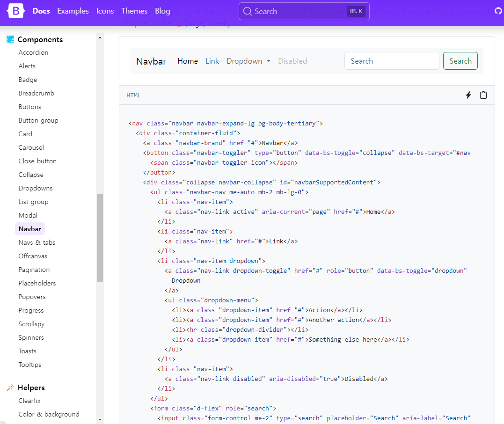504x424 pixels.
Task: Open example in StackBlitz lightning icon
Action: click(x=468, y=95)
